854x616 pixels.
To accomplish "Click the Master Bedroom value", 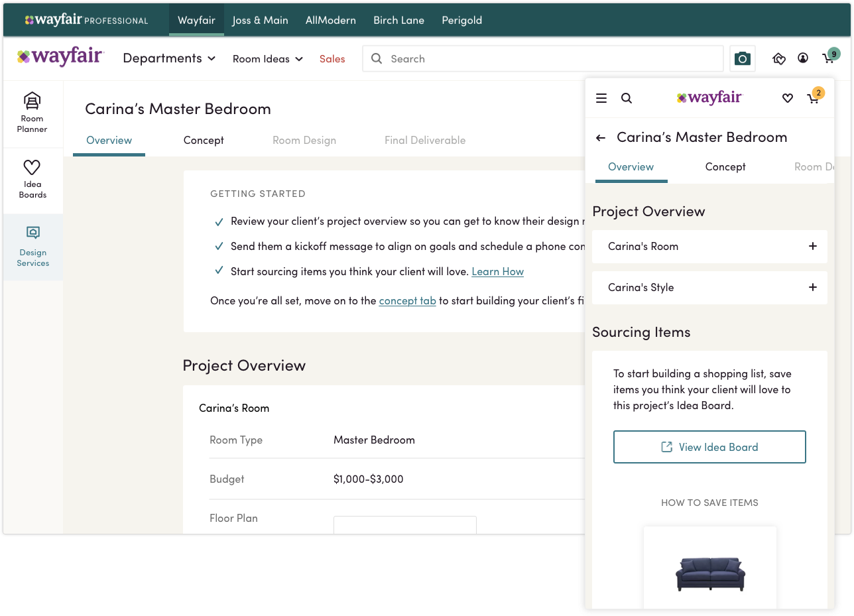I will [374, 440].
